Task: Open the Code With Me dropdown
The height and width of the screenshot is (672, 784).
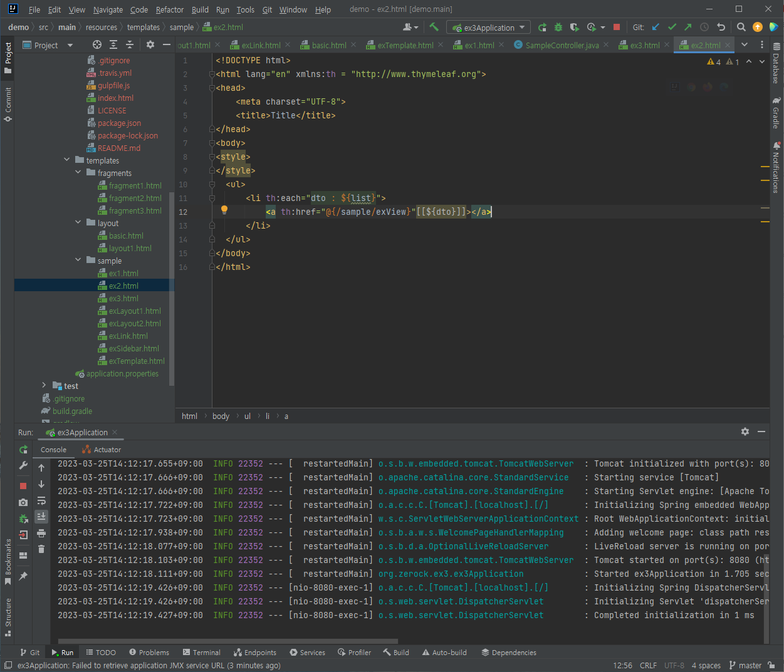Action: (410, 27)
